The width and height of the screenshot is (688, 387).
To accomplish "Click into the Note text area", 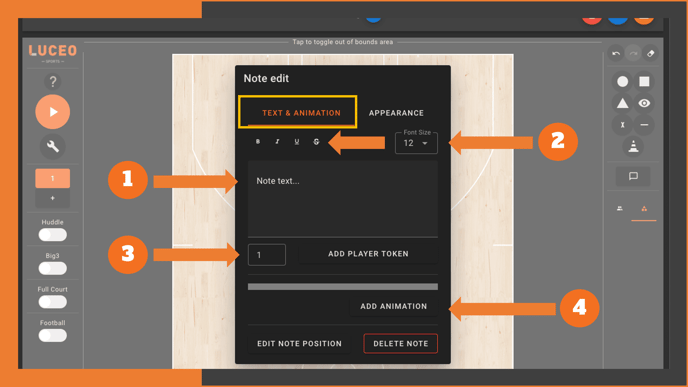I will coord(343,199).
